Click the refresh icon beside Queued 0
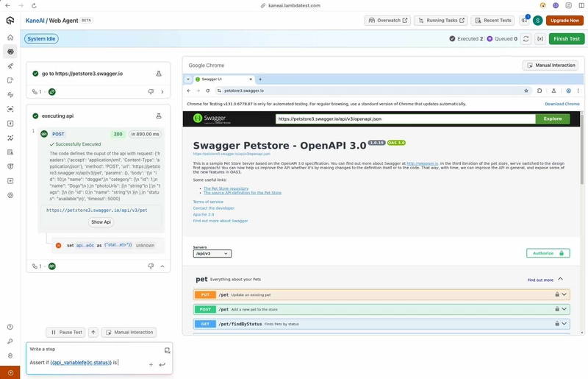The image size is (588, 379). coord(526,39)
